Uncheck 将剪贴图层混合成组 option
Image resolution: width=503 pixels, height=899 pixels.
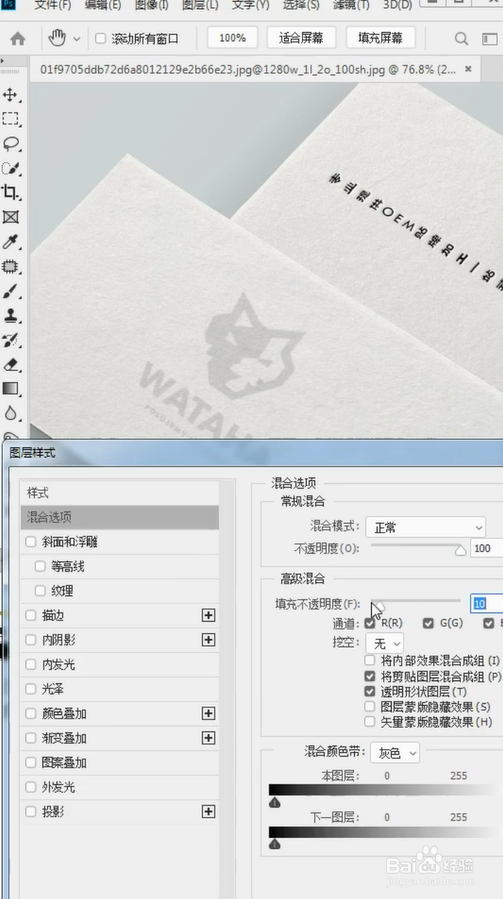(x=370, y=676)
